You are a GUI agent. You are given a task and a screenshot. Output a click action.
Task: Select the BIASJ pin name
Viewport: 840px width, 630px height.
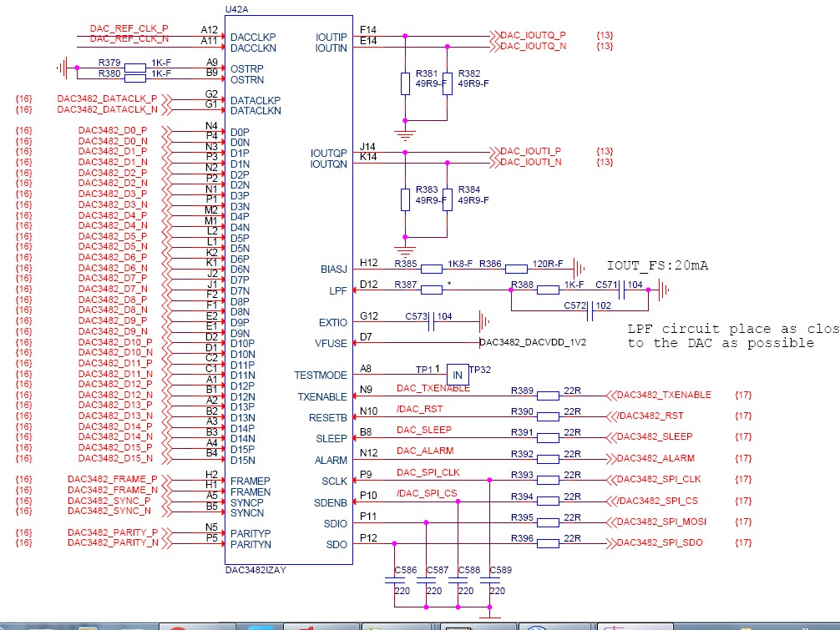[x=334, y=270]
